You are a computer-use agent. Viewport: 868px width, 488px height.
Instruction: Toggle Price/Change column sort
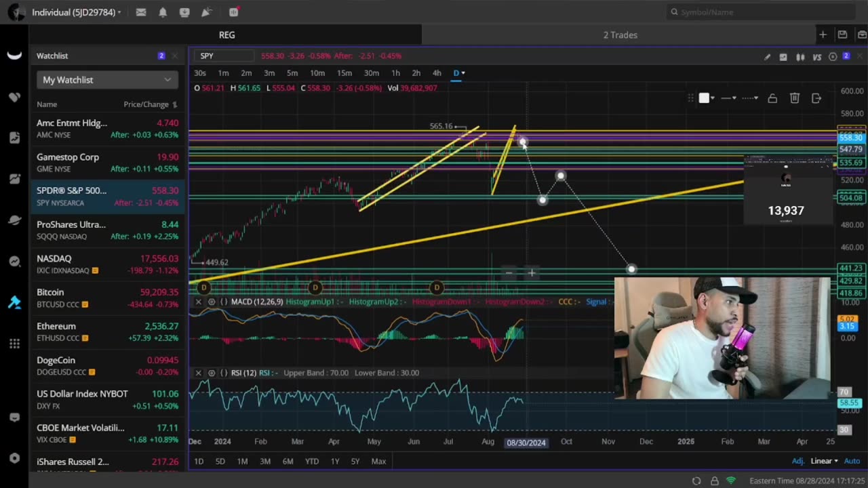[x=151, y=104]
